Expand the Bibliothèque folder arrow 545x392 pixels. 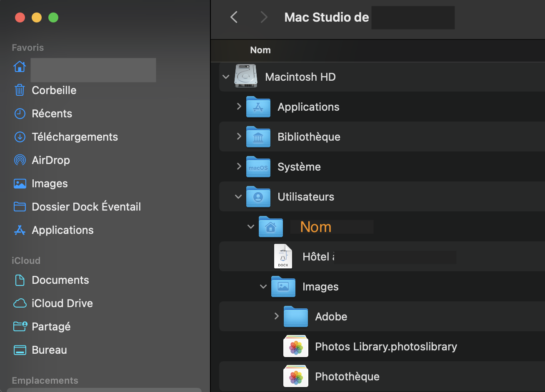pyautogui.click(x=239, y=136)
